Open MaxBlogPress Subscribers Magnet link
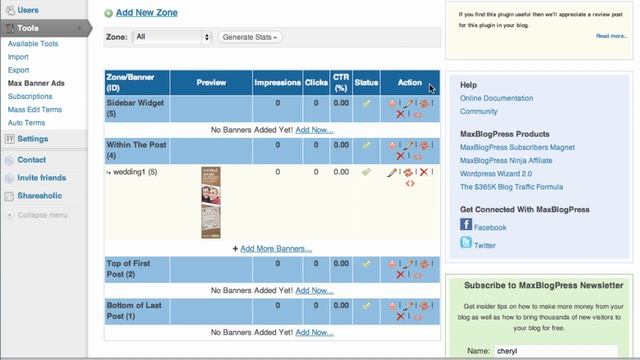 tap(517, 147)
